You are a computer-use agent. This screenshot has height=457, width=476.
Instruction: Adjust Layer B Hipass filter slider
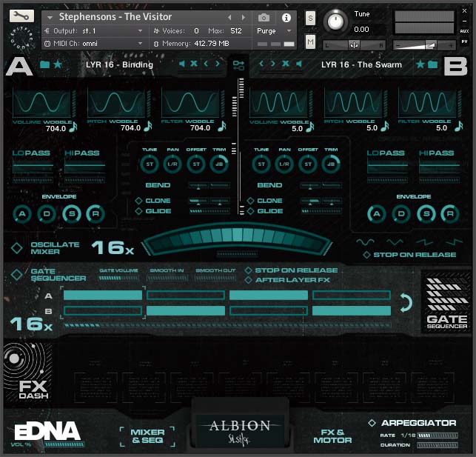coord(439,169)
